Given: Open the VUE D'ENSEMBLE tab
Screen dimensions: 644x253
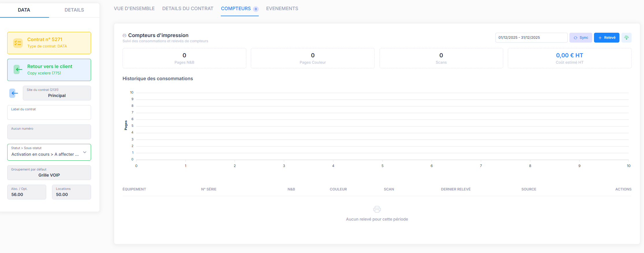Looking at the screenshot, I should (134, 9).
